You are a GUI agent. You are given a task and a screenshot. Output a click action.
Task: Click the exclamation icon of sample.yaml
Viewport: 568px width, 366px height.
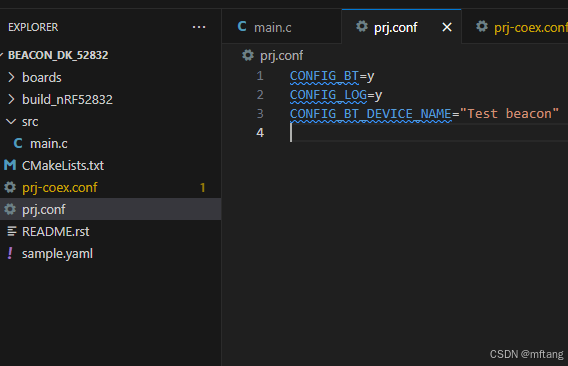pyautogui.click(x=10, y=253)
